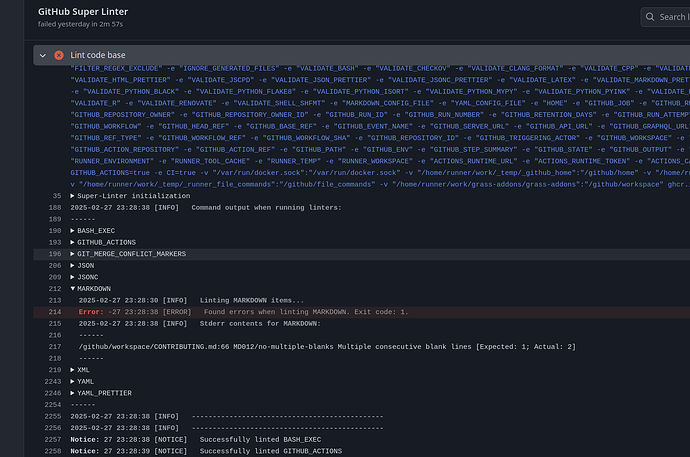This screenshot has height=457, width=690.
Task: Expand the YAML_PRETTIER log group
Action: pos(101,393)
